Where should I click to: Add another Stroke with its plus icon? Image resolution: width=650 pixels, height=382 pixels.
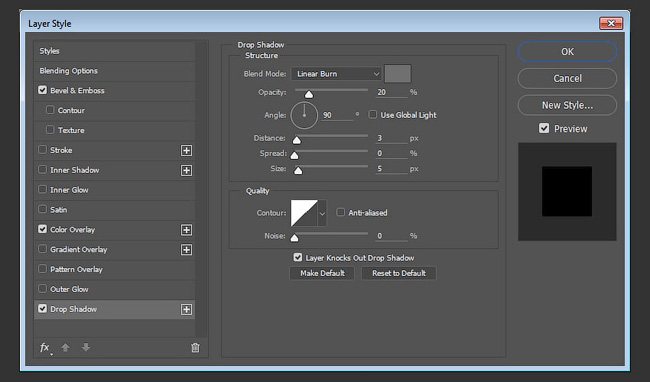pos(187,150)
